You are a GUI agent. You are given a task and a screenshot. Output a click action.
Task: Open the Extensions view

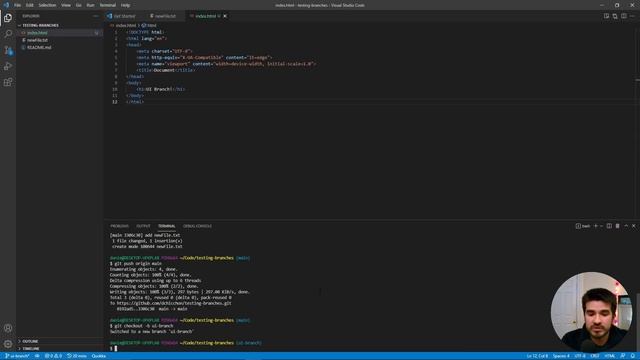tap(8, 82)
